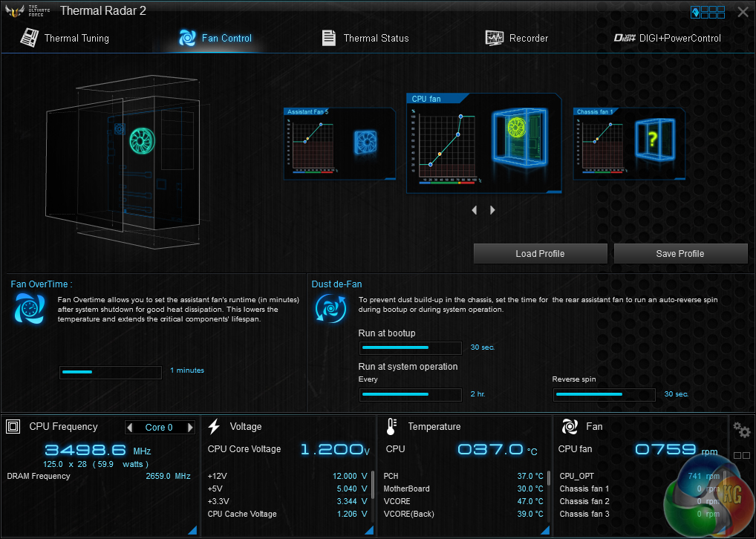Expand the Voltage panel corner arrow
This screenshot has width=756, height=539.
click(x=369, y=530)
